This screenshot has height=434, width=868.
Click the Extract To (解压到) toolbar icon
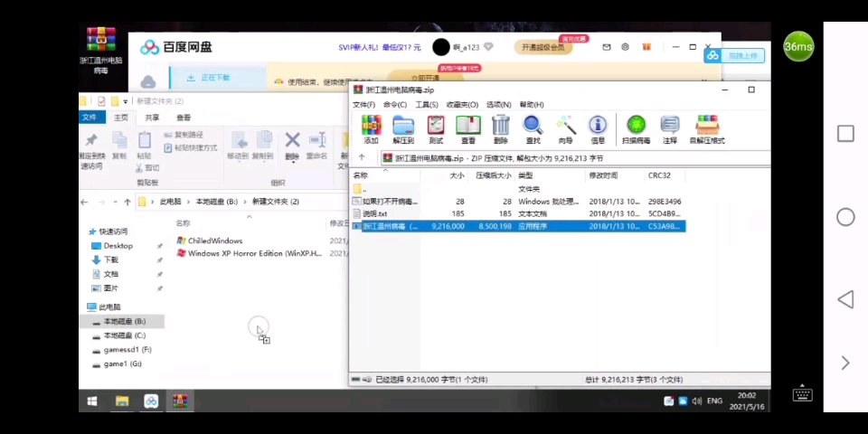[x=403, y=129]
